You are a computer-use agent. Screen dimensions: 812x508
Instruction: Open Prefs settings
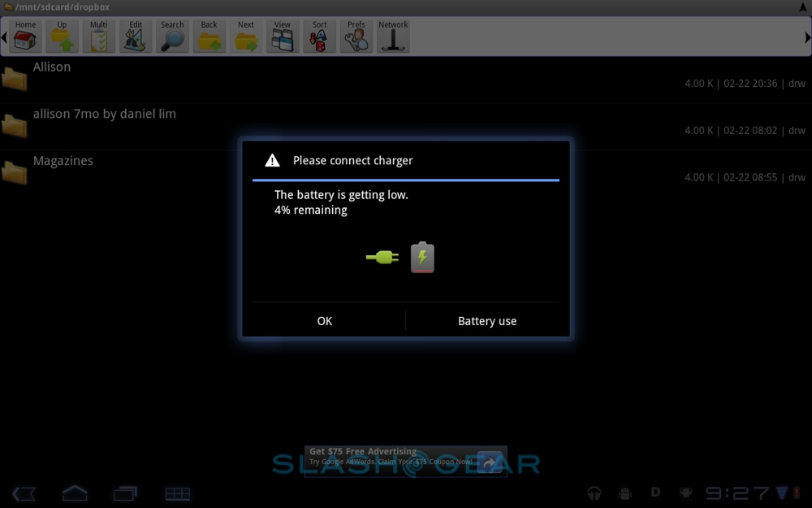[356, 36]
